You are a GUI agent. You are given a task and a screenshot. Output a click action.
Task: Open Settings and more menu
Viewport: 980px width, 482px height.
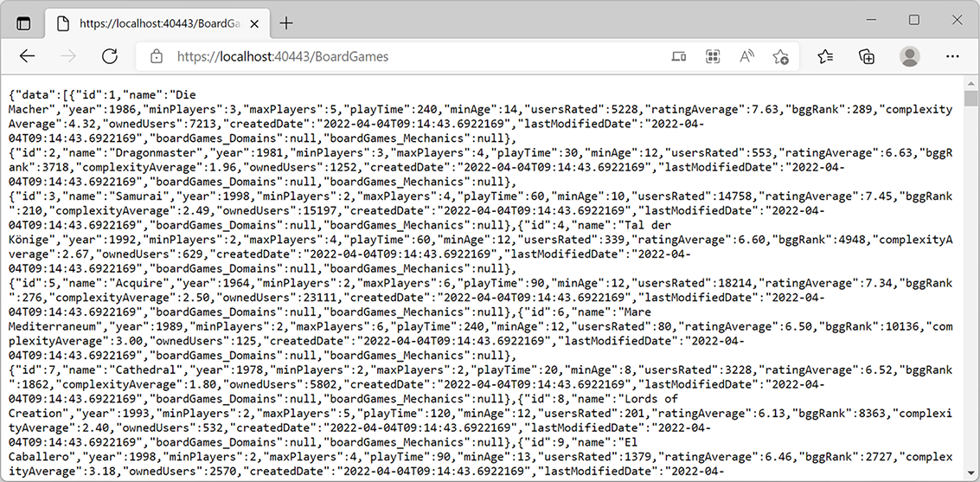click(x=952, y=57)
